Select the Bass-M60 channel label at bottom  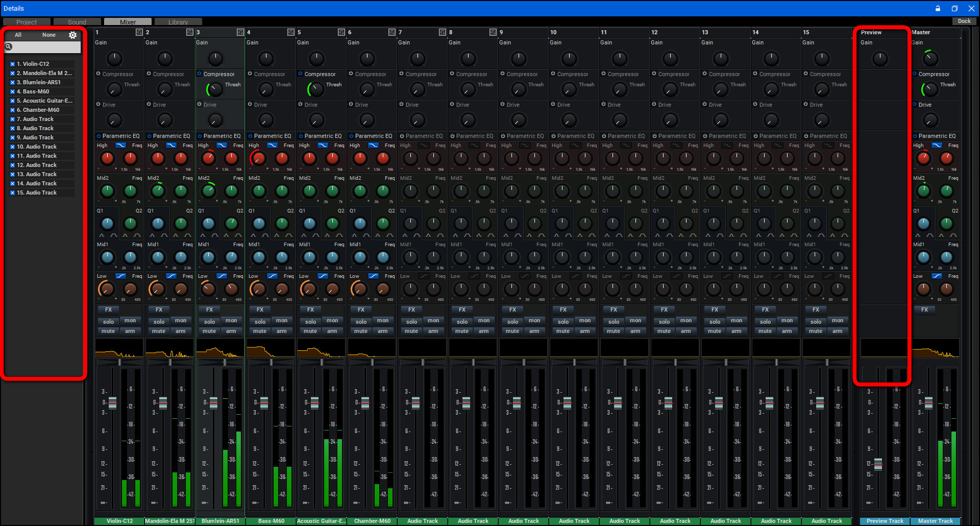(x=271, y=521)
